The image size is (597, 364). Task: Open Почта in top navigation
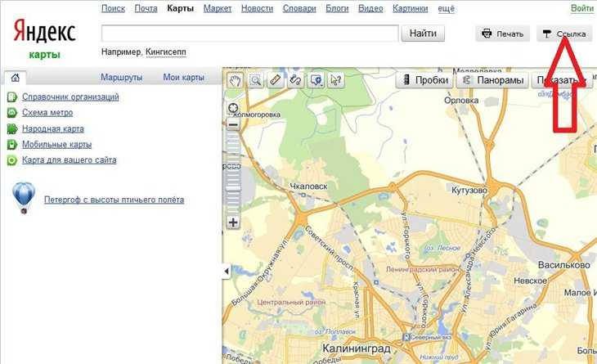(146, 8)
